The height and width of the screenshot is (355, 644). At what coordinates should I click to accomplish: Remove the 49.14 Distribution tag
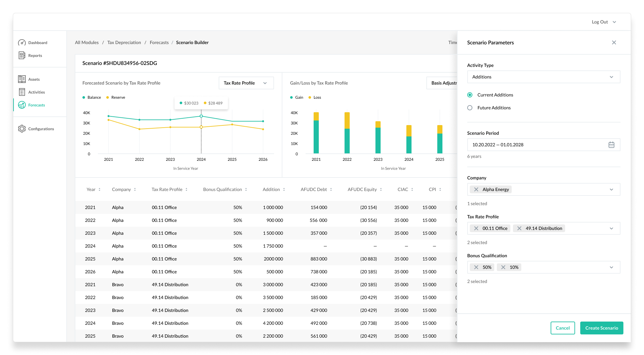[x=519, y=228]
